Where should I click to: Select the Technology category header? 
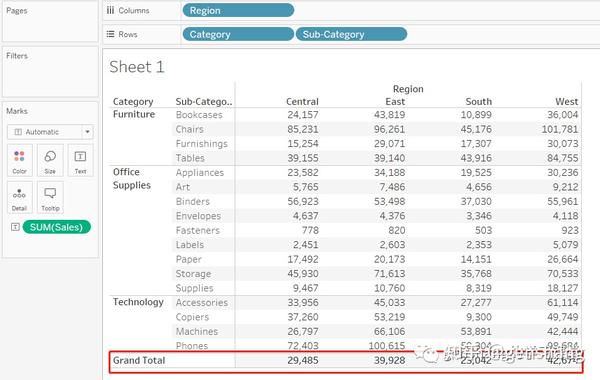point(138,302)
